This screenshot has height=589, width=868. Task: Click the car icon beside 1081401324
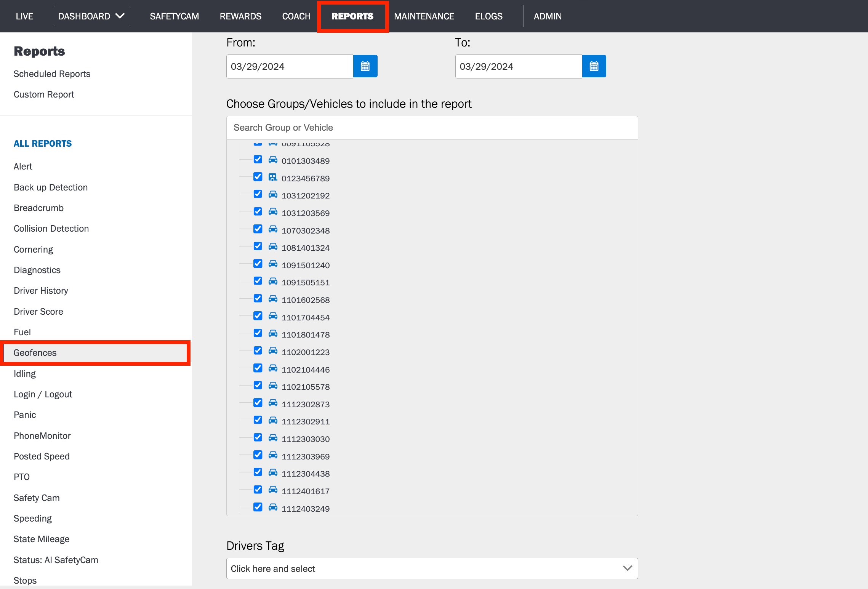pyautogui.click(x=273, y=247)
